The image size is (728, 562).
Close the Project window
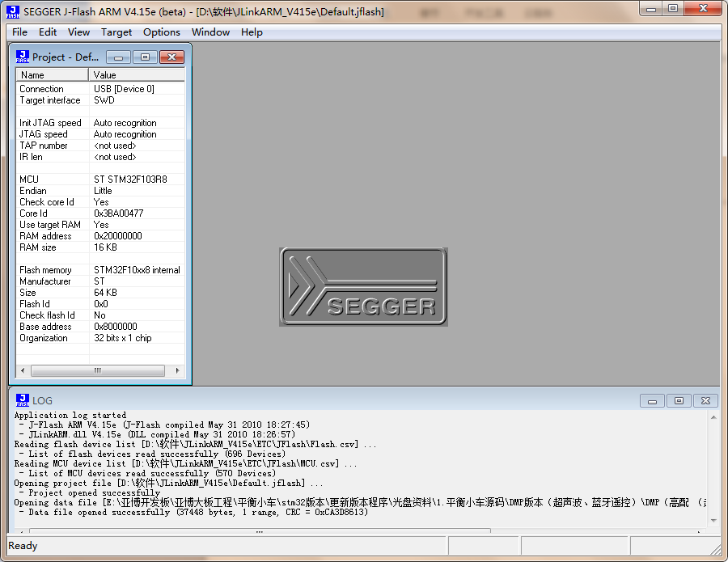(x=171, y=57)
